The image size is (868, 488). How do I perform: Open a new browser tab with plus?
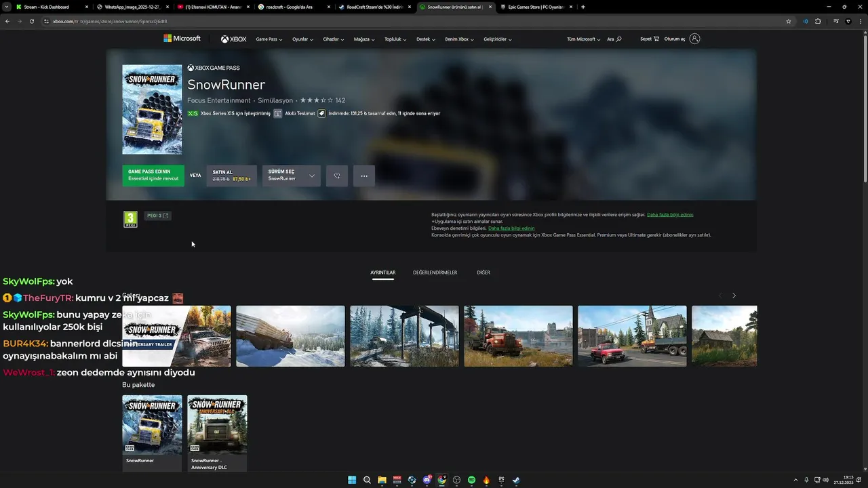click(x=583, y=7)
